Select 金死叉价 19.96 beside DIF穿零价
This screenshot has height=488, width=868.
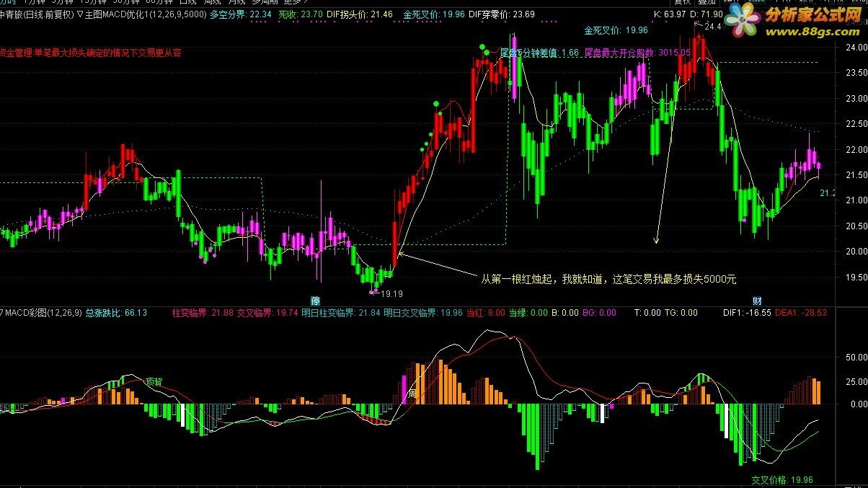[x=433, y=14]
